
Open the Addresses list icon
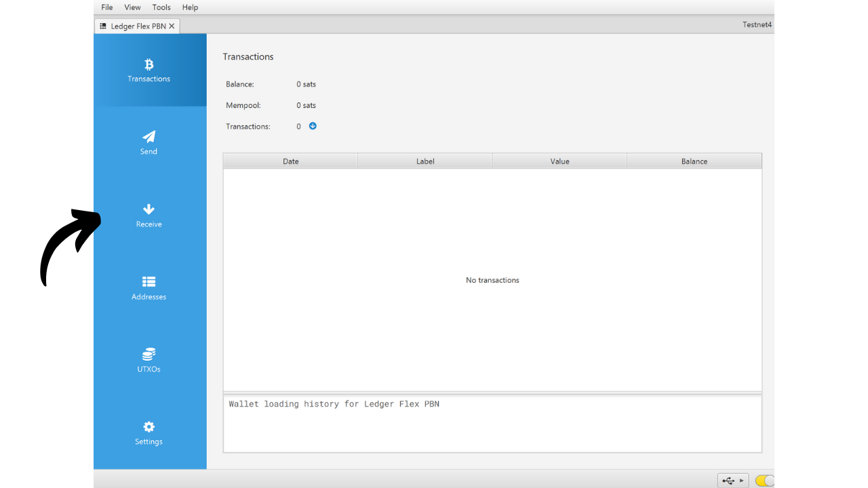(149, 282)
